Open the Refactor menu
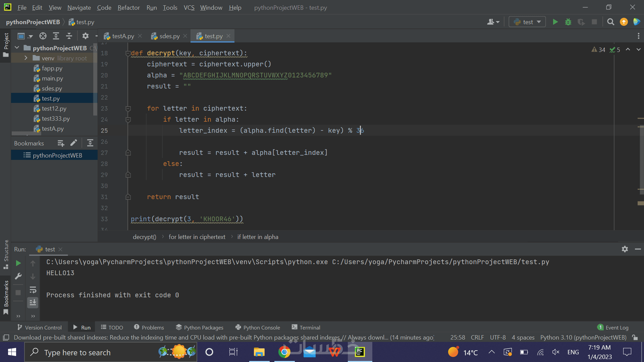Viewport: 644px width, 362px height. pos(128,7)
